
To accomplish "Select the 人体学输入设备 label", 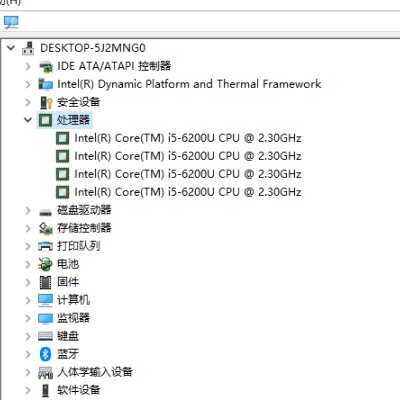I will 95,372.
